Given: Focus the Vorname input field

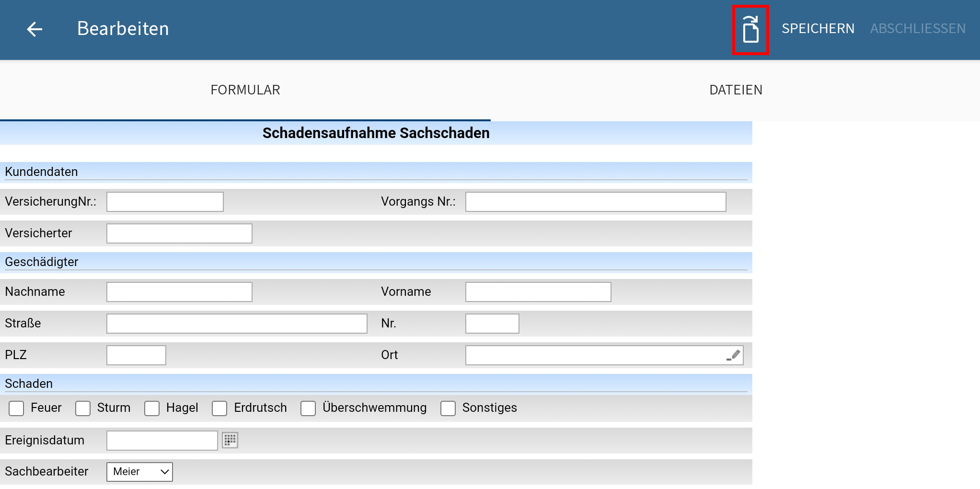Looking at the screenshot, I should 538,292.
